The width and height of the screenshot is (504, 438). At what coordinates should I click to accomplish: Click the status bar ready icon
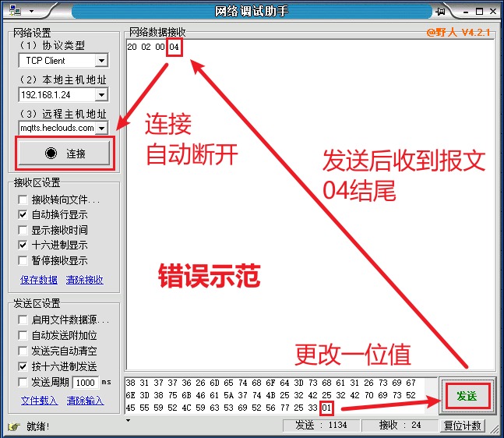(14, 427)
